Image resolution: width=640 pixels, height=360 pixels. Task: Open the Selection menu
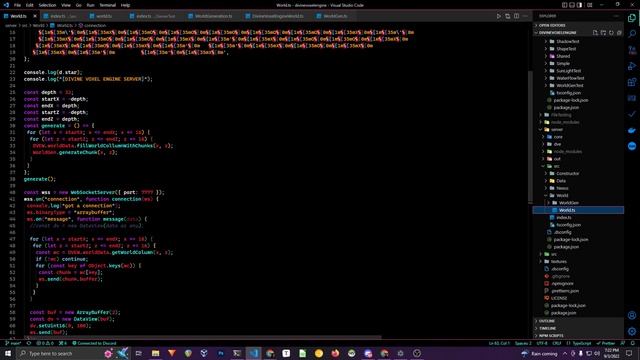coord(47,5)
